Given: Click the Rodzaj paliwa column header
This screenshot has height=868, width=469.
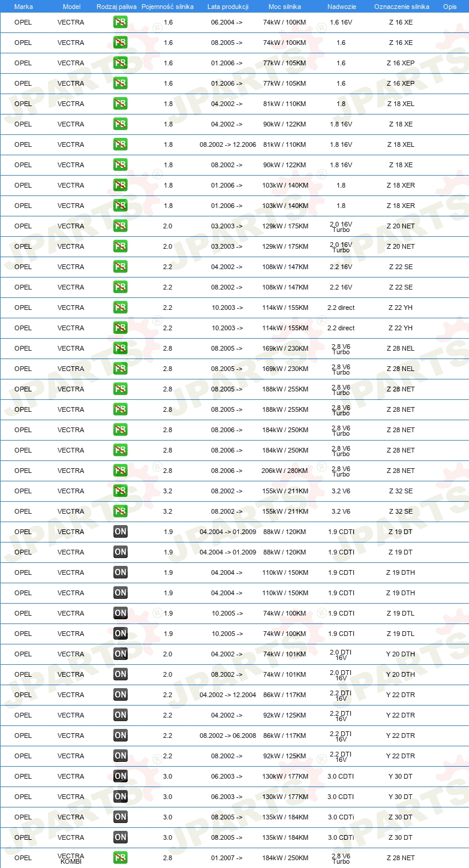Looking at the screenshot, I should [116, 7].
